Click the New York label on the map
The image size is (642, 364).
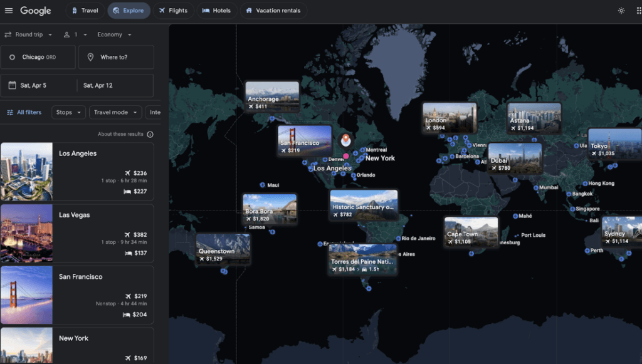(x=380, y=159)
